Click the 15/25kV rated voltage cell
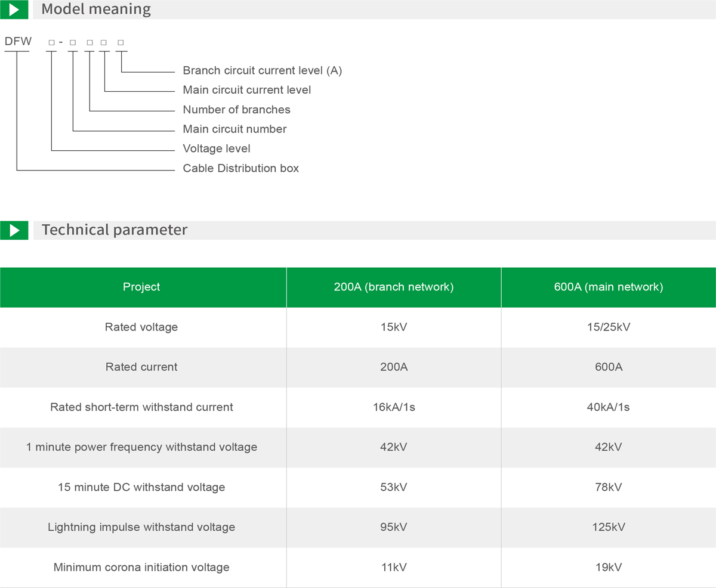Screen dimensions: 716x588 609,327
